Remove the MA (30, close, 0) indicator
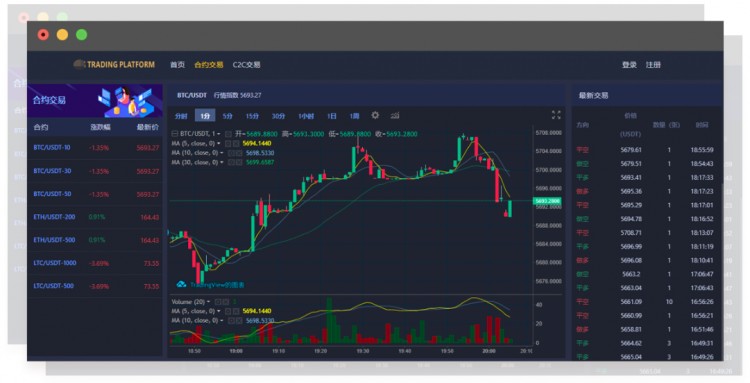The image size is (750, 383). [x=239, y=163]
